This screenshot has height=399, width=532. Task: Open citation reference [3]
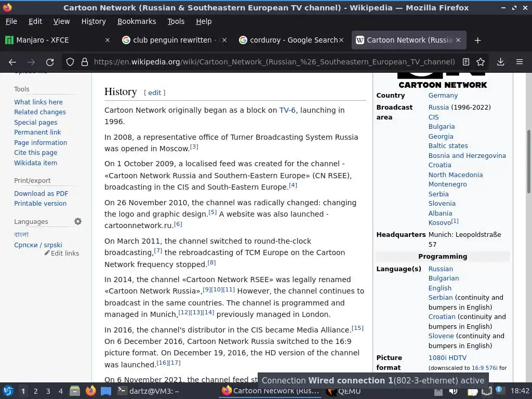[x=194, y=147]
